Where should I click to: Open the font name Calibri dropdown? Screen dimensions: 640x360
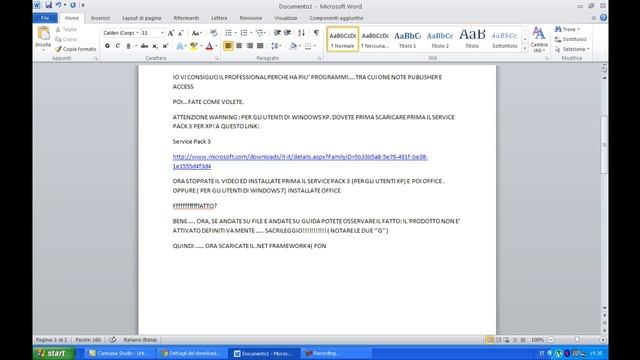coord(137,33)
